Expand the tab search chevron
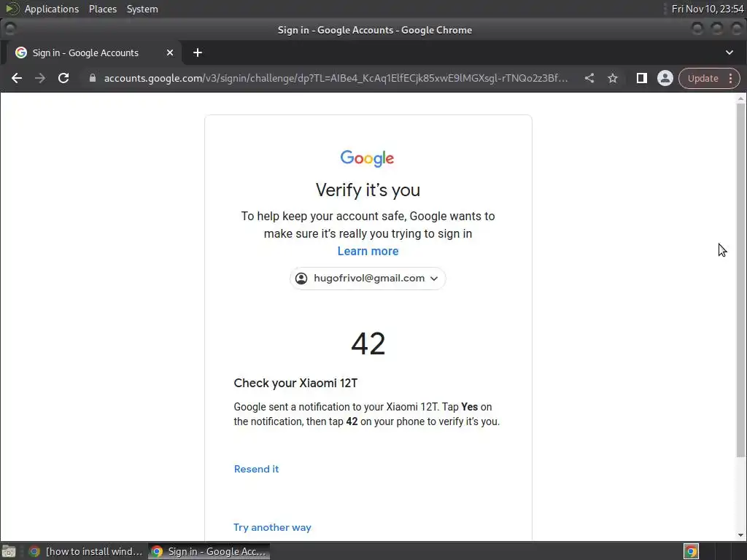Viewport: 747px width, 560px height. pos(729,52)
